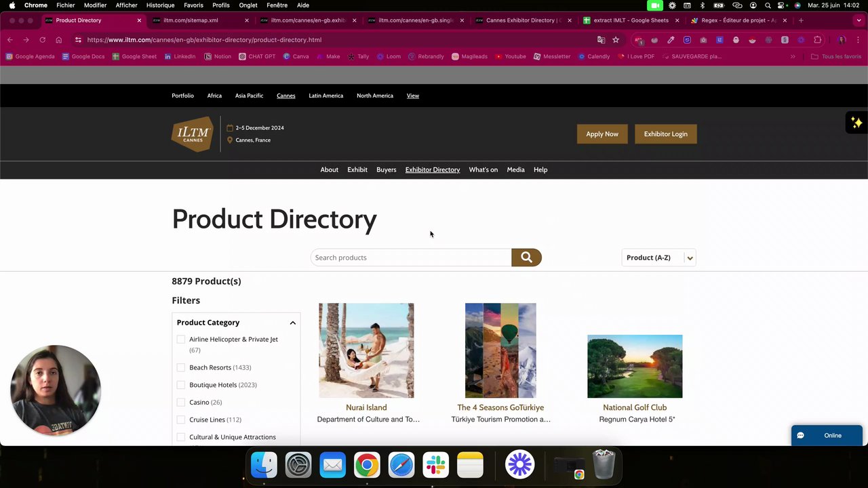Open the Chrome extensions puzzle icon
The image size is (868, 488).
[x=817, y=40]
